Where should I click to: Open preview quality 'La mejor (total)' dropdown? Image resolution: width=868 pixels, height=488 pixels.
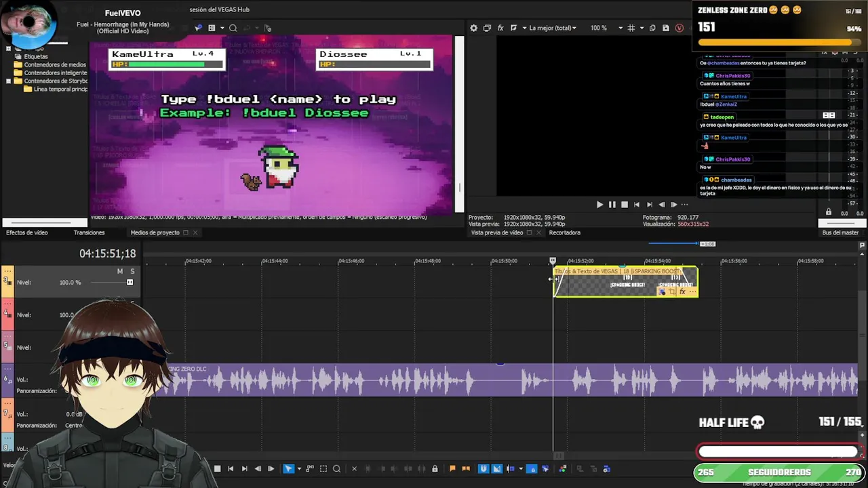click(x=553, y=28)
